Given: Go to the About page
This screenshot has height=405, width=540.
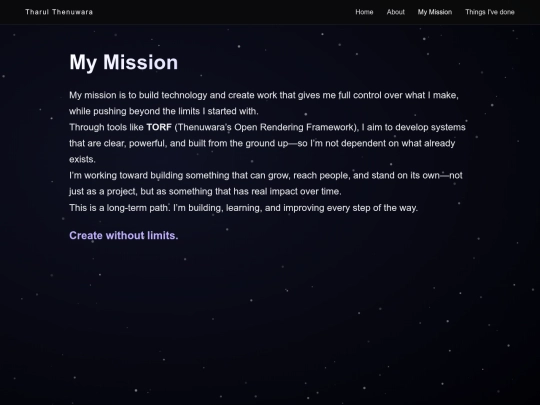Looking at the screenshot, I should point(395,12).
